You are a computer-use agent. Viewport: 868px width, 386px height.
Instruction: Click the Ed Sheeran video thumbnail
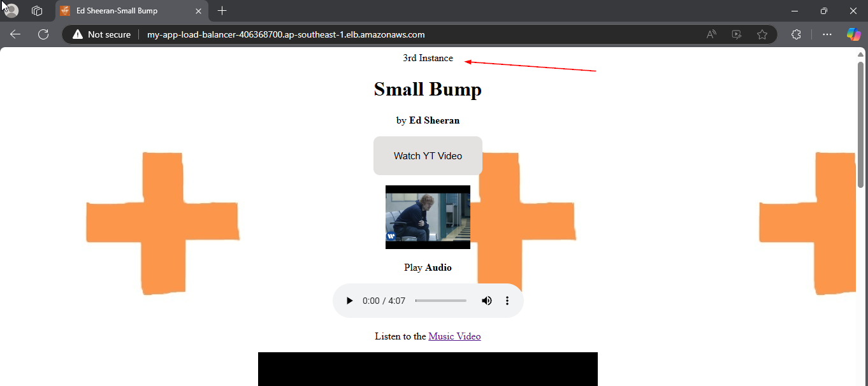click(x=428, y=217)
